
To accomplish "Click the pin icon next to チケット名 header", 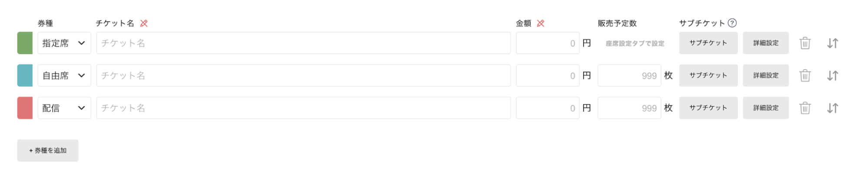I will pos(144,23).
